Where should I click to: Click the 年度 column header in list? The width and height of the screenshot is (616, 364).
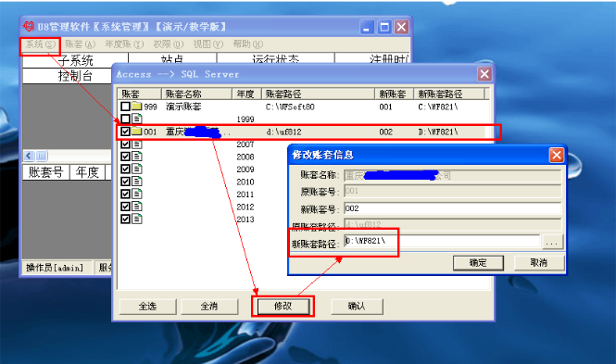pos(246,94)
